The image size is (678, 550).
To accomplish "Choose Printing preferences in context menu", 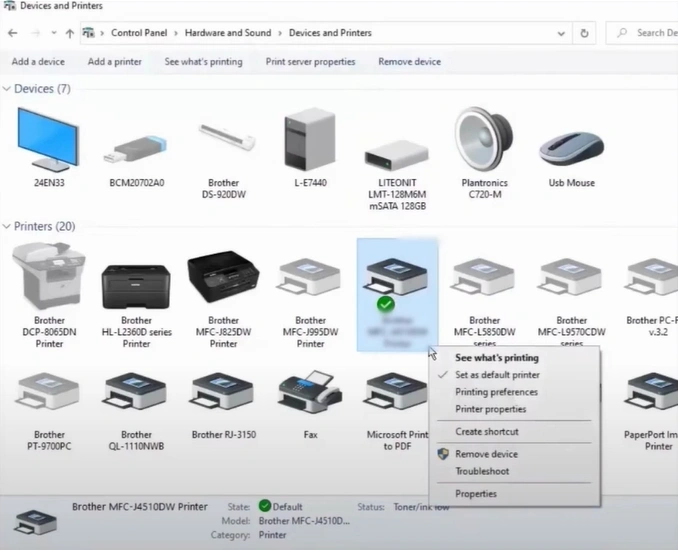I will tap(496, 392).
